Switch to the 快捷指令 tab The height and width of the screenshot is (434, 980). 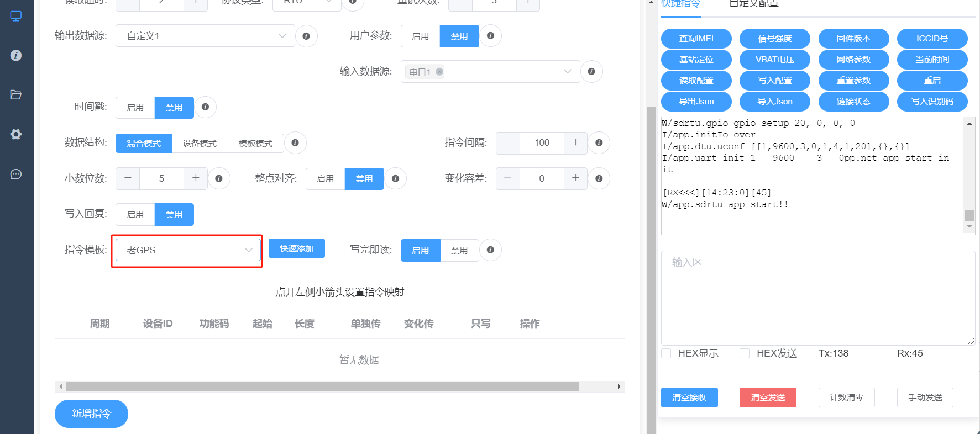[681, 4]
